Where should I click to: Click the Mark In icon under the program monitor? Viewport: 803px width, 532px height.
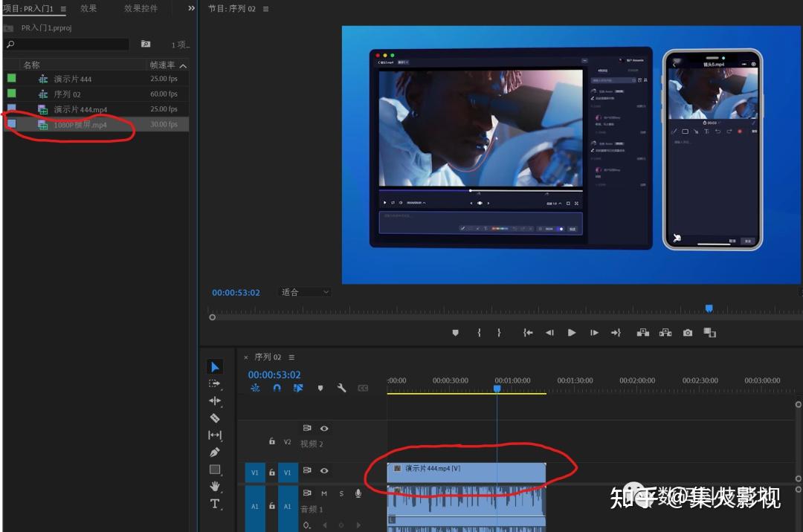[x=479, y=332]
